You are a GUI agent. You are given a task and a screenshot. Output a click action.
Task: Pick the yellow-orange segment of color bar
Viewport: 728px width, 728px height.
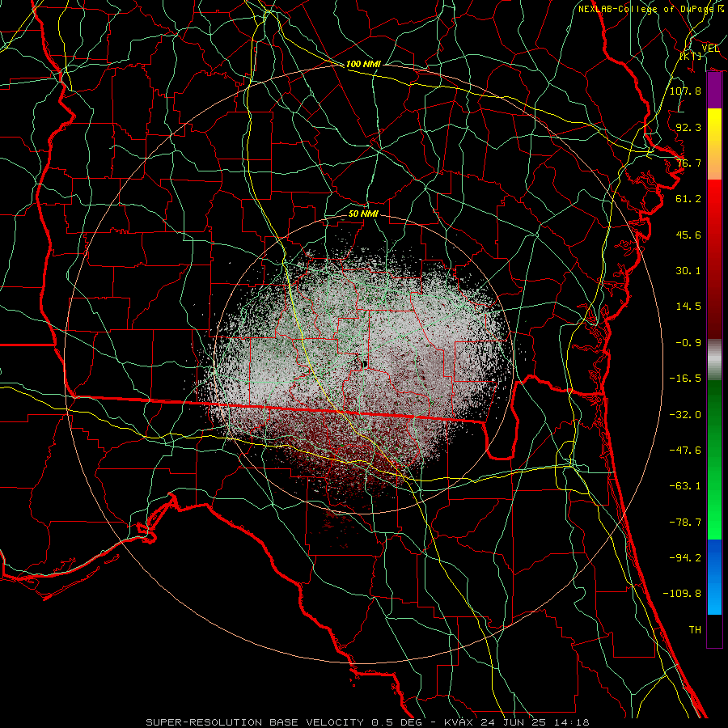point(714,144)
